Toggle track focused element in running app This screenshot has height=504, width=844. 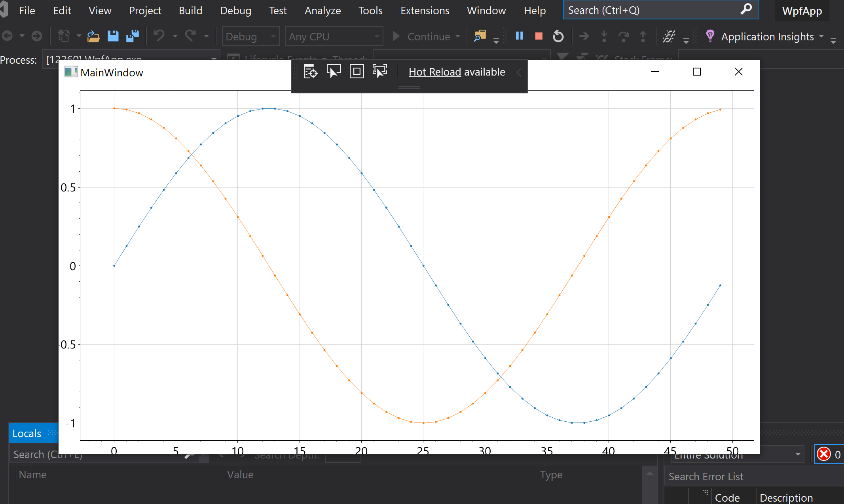point(379,72)
